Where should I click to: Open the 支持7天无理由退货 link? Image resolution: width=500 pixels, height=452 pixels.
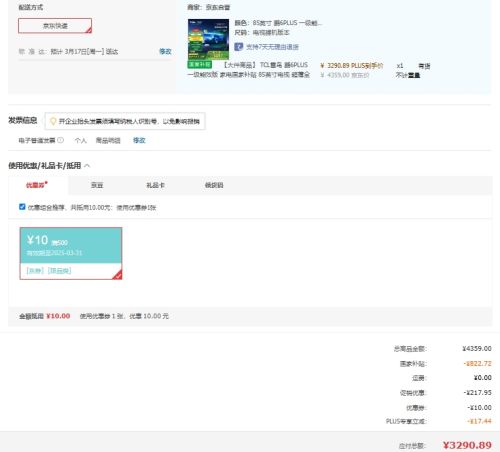272,47
